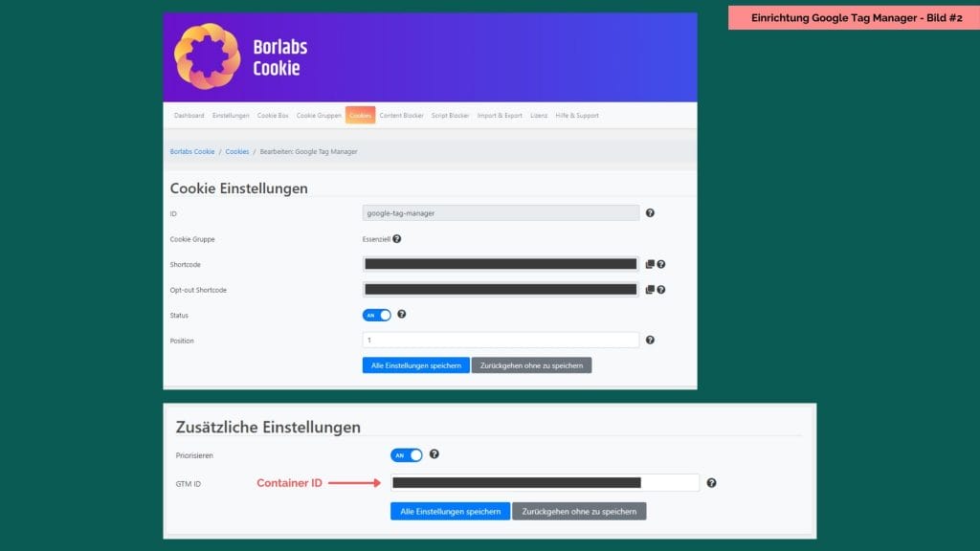Switch to the Cookie Box tab
Viewport: 980px width, 551px height.
pyautogui.click(x=273, y=116)
